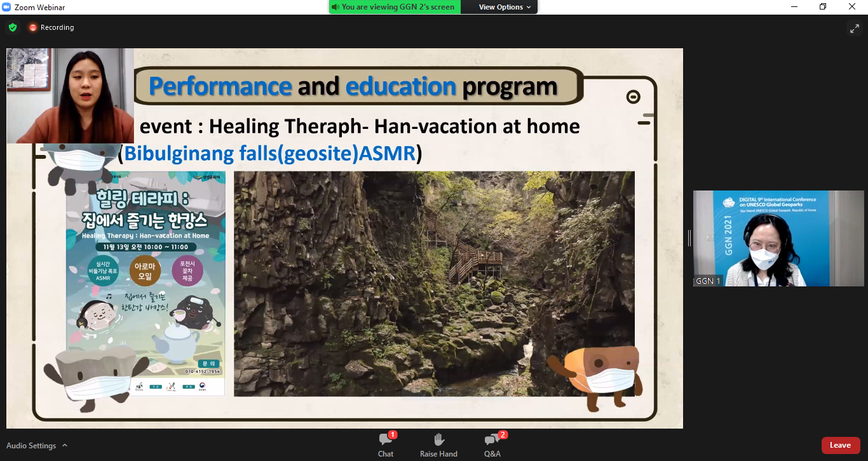This screenshot has width=868, height=461.
Task: Click the green "You are viewing GGN 2's screen" banner
Action: (395, 7)
